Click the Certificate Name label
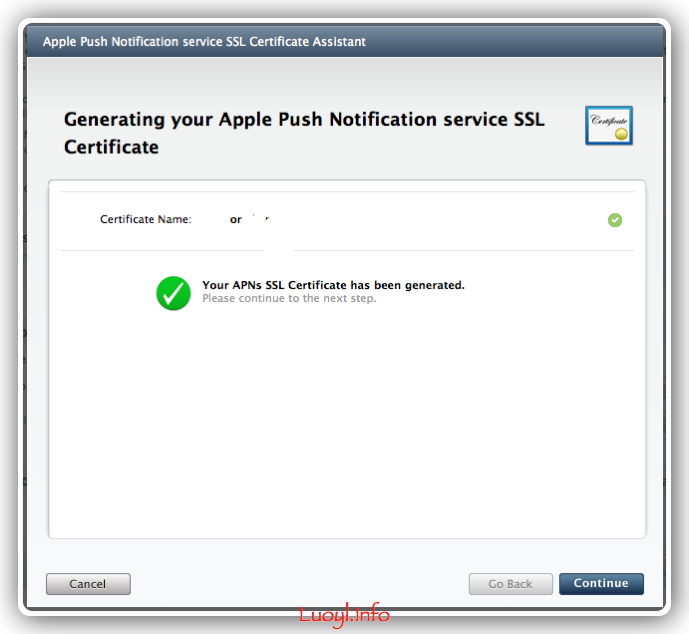This screenshot has width=689, height=634. [x=146, y=219]
